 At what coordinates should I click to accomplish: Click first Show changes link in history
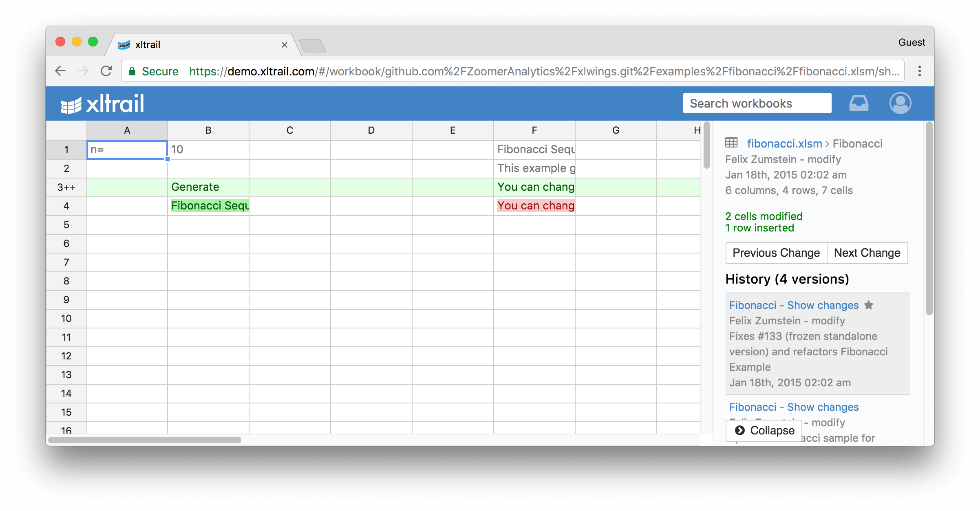pyautogui.click(x=822, y=305)
